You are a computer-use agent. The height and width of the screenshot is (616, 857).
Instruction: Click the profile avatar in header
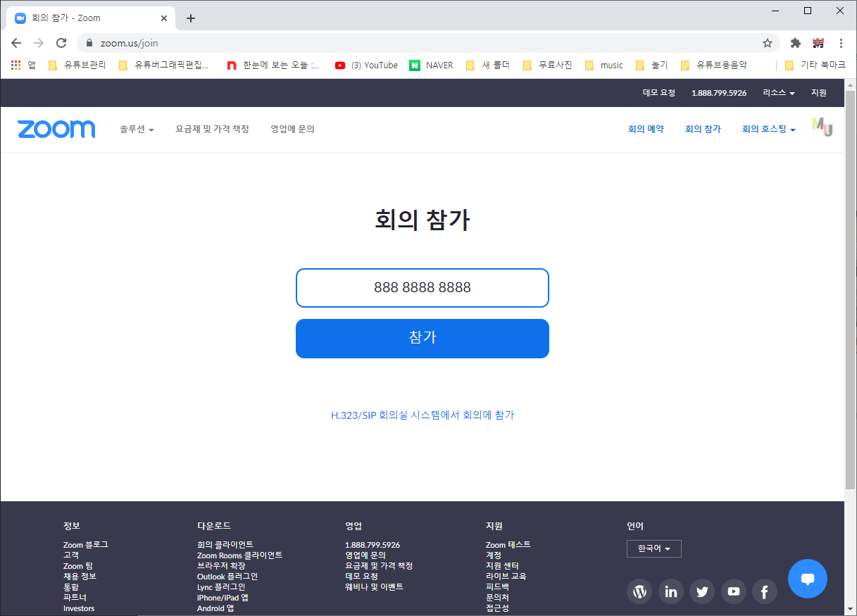[822, 127]
